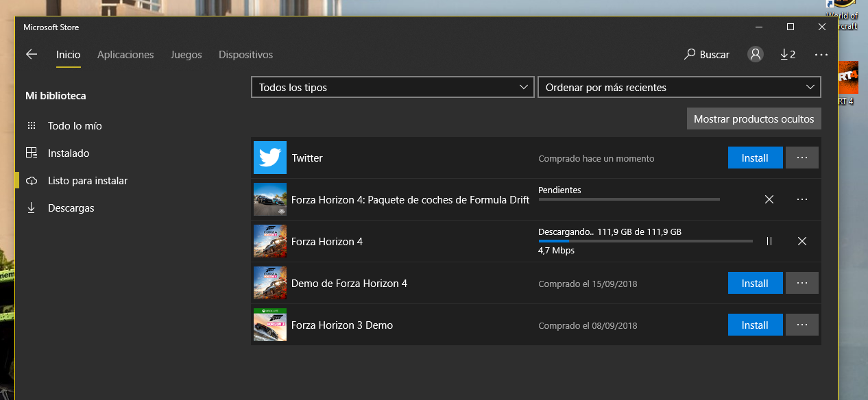
Task: Go back using the back arrow
Action: point(32,55)
